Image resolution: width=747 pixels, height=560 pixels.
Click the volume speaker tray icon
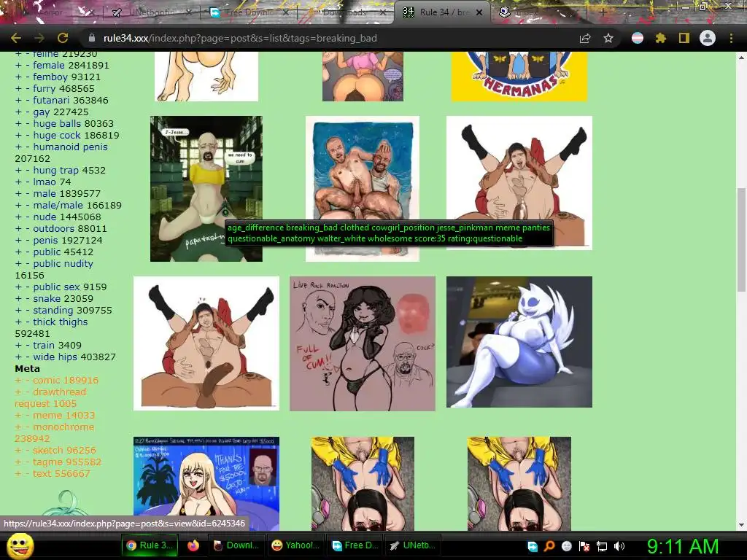pos(619,546)
